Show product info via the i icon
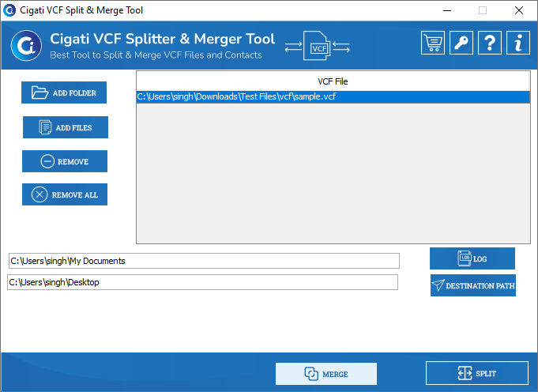This screenshot has height=392, width=538. [x=518, y=43]
